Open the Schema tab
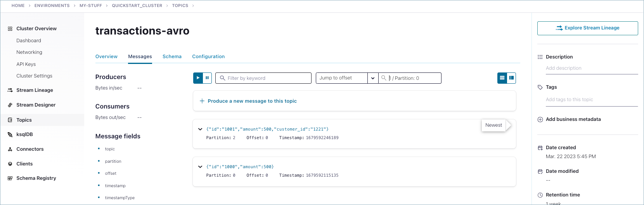 pyautogui.click(x=172, y=57)
